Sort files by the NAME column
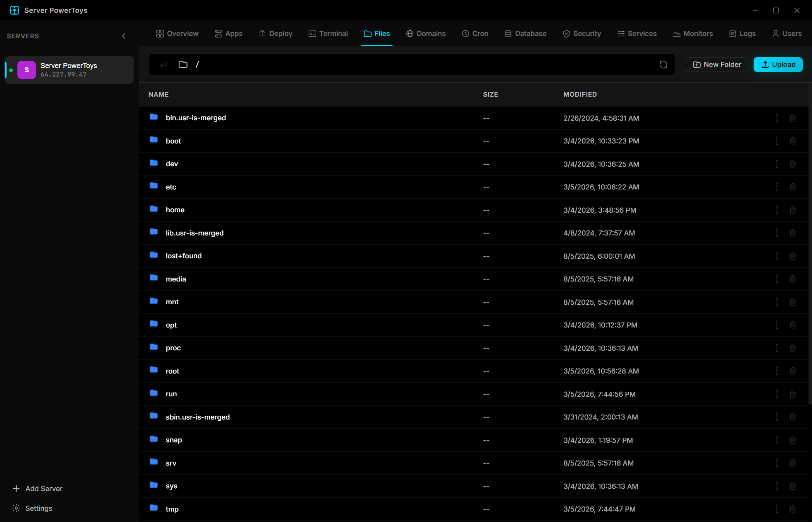 159,94
